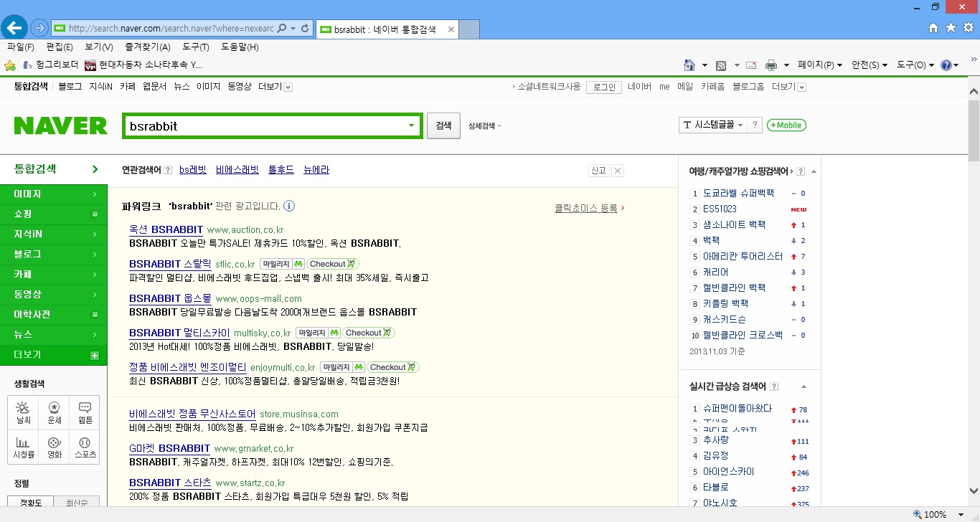Image resolution: width=980 pixels, height=522 pixels.
Task: Click the RSS feeds icon in command bar
Action: [721, 65]
